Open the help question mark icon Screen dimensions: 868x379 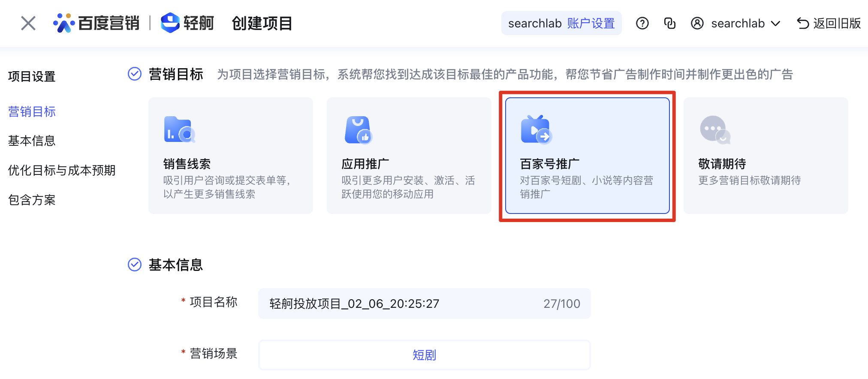[642, 23]
